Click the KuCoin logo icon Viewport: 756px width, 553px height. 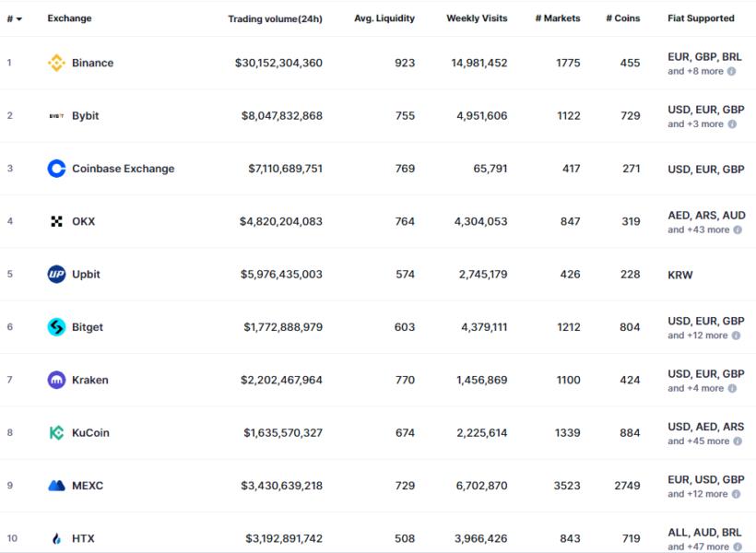point(56,433)
